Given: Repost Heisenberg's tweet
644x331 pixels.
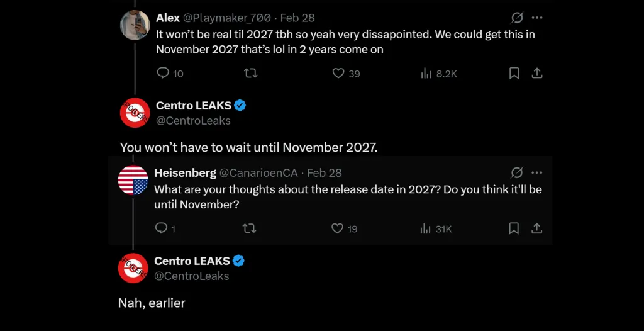Looking at the screenshot, I should click(249, 228).
